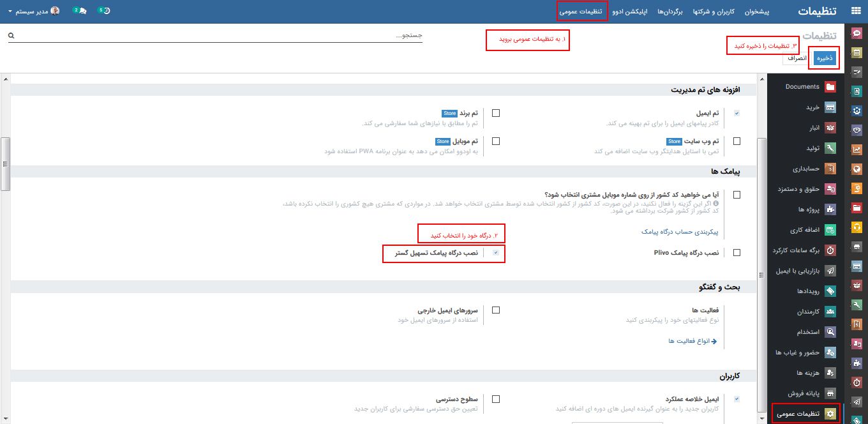Open the apps grid menu icon
The image size is (868, 424).
click(855, 11)
